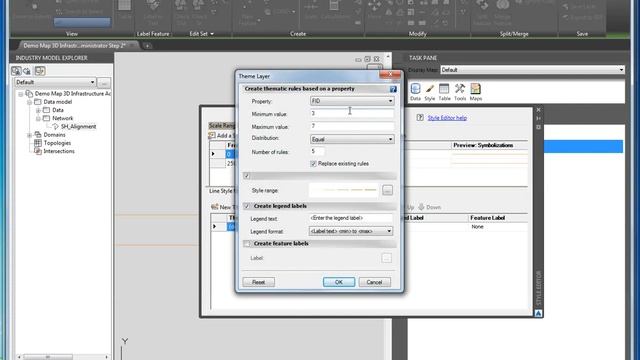Image resolution: width=640 pixels, height=360 pixels.
Task: Enable Create feature labels checkbox
Action: 247,244
